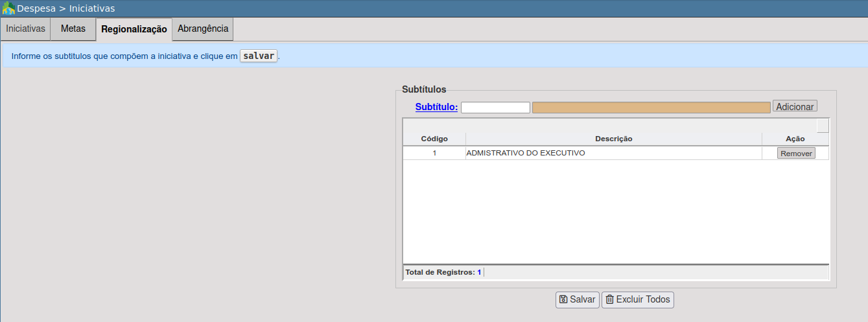Click the floppy disk icon on Salvar
Viewport: 868px width, 322px height.
563,299
